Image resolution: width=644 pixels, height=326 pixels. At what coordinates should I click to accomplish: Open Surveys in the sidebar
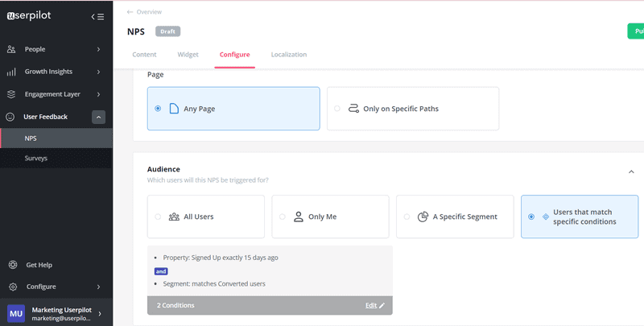[56, 158]
